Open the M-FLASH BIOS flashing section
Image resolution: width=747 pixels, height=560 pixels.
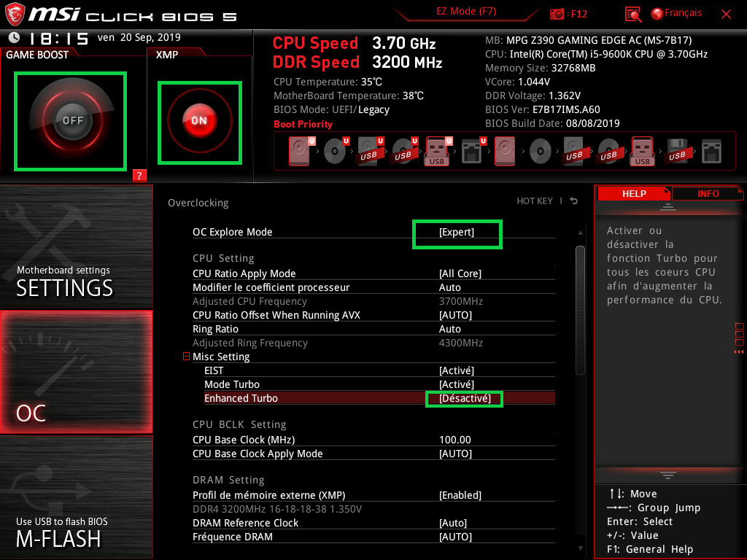(76, 497)
